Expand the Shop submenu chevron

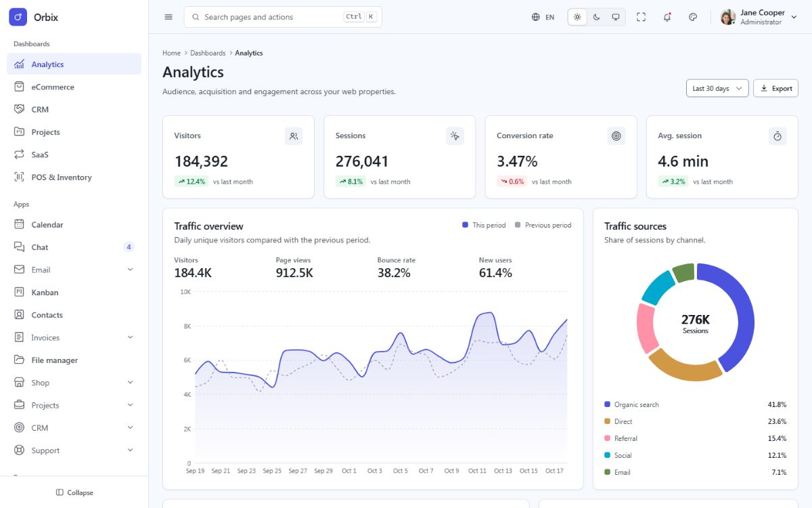click(130, 383)
